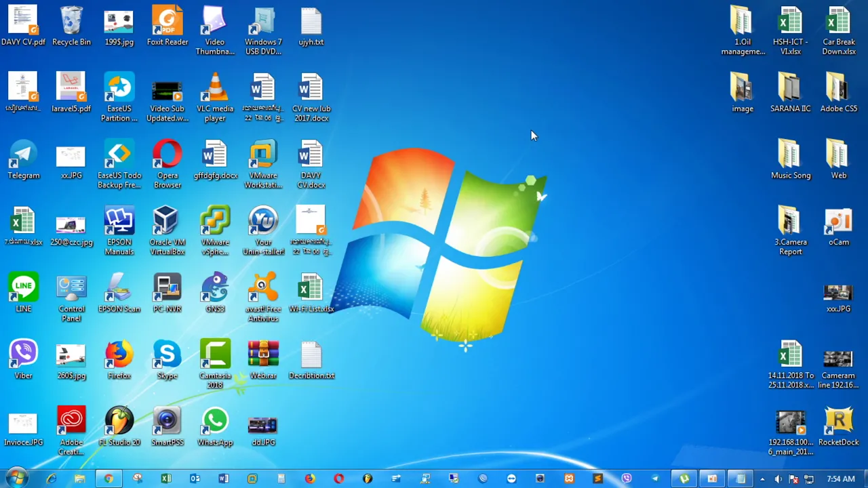Select the ujyh.txt file
Image resolution: width=868 pixels, height=488 pixels.
pyautogui.click(x=311, y=26)
